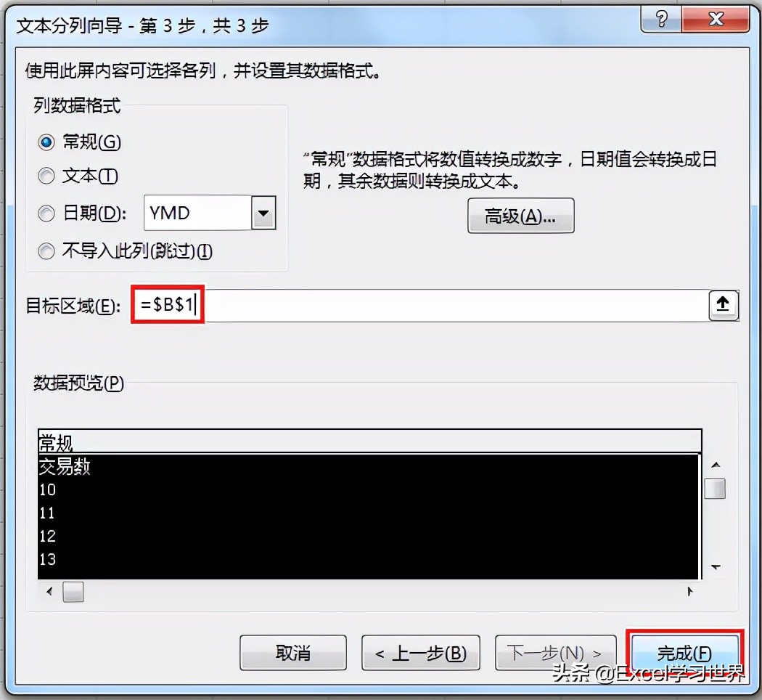
Task: Cancel the wizard with 取消
Action: pyautogui.click(x=293, y=653)
